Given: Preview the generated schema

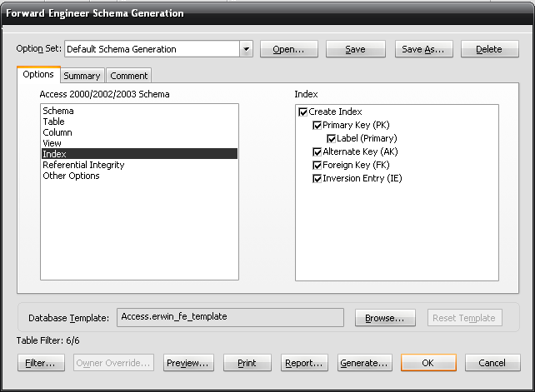Looking at the screenshot, I should 188,363.
